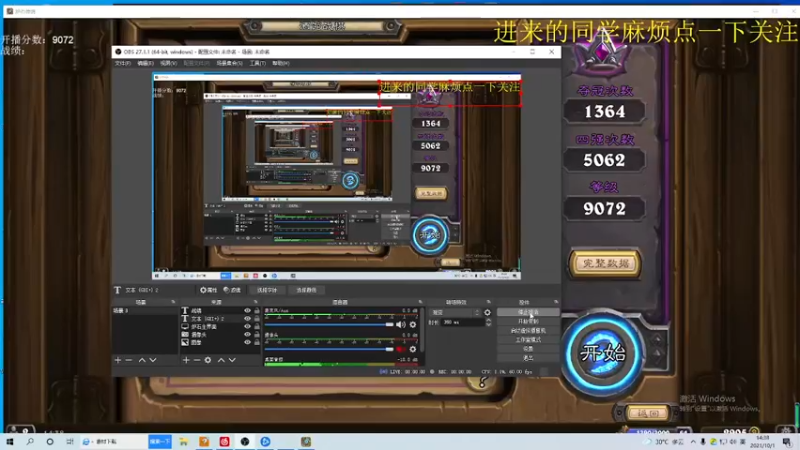Click the transition duration input field
This screenshot has width=800, height=450.
(x=462, y=322)
